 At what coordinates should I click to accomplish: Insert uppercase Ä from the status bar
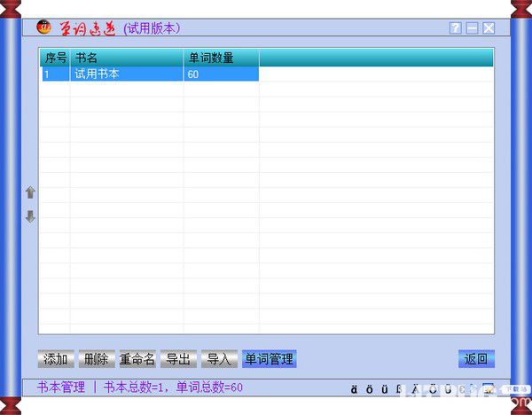pos(416,389)
